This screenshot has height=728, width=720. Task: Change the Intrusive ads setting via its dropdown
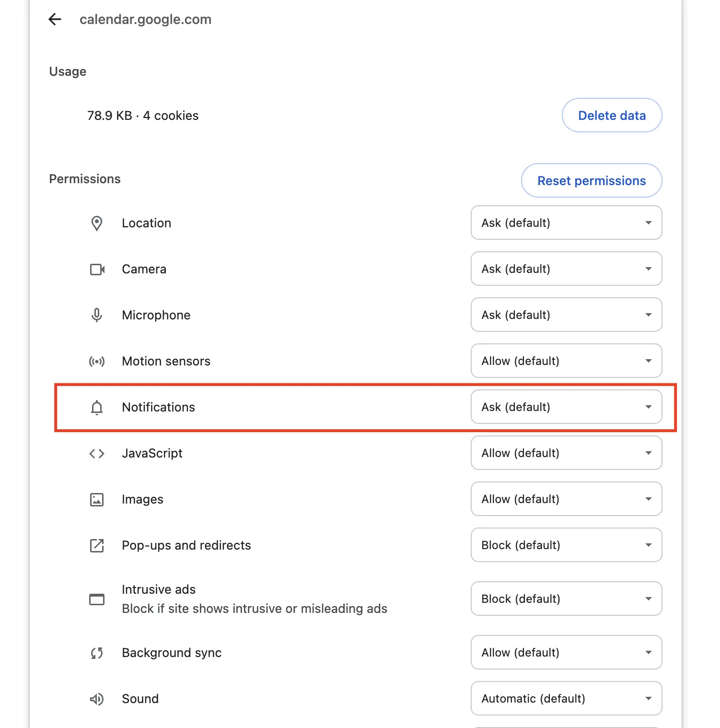coord(566,599)
